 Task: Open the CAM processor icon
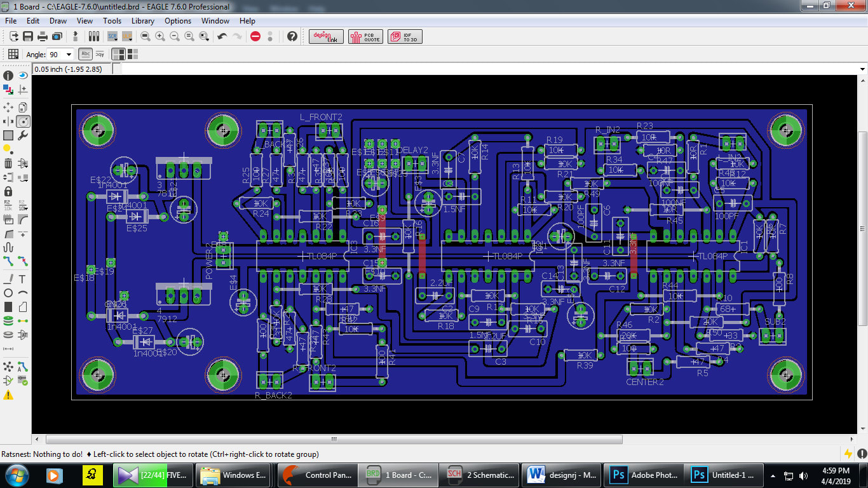click(x=57, y=36)
